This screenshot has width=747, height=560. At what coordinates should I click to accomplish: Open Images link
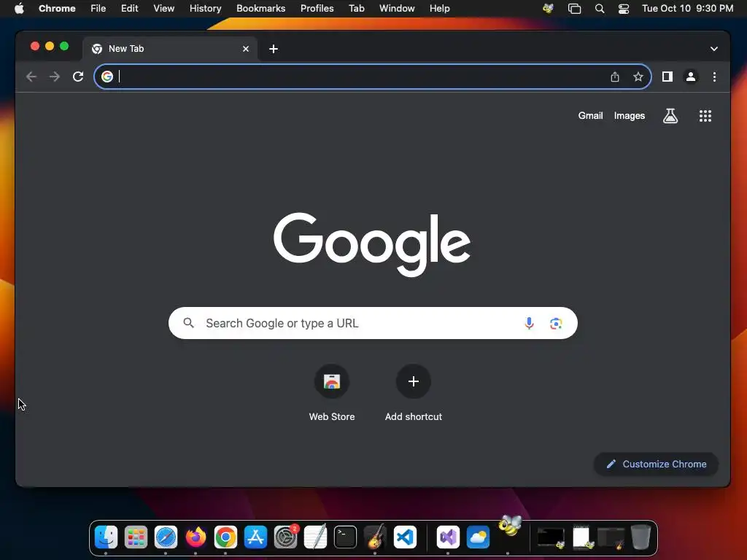coord(630,116)
